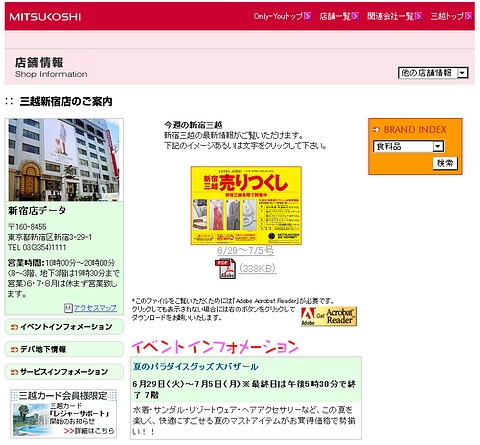The height and width of the screenshot is (445, 480).
Task: Click the 三越カード会員様限定 banner
Action: pos(64,413)
